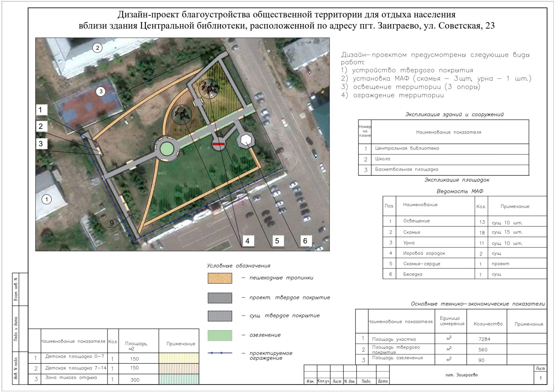The width and height of the screenshot is (555, 392).
Task: Click 'Детская площадка 0–7' row name
Action: (x=75, y=357)
